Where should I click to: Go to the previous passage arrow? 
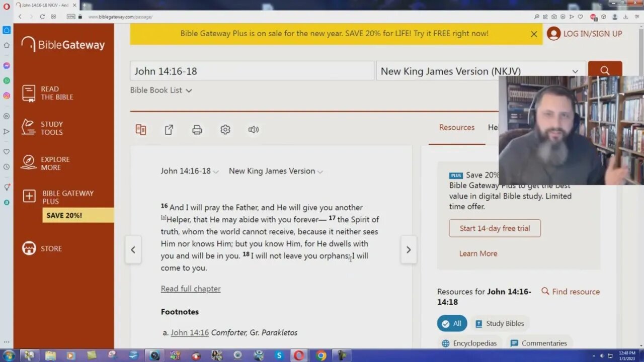click(133, 250)
